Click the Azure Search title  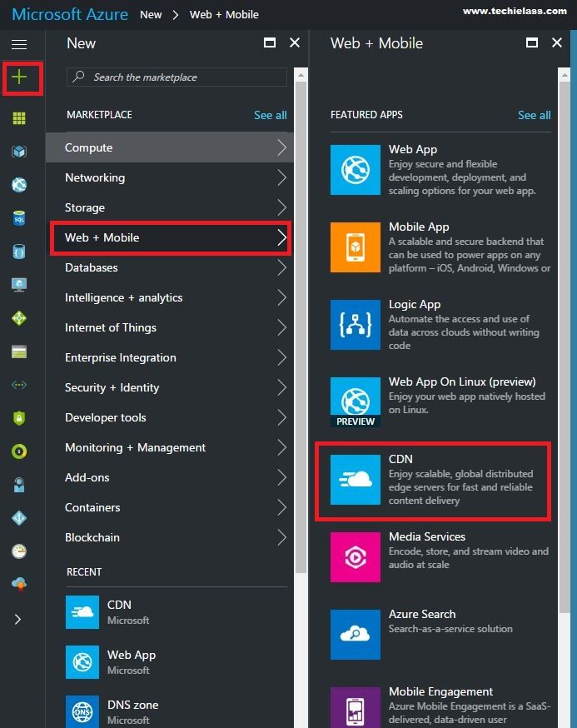[422, 614]
